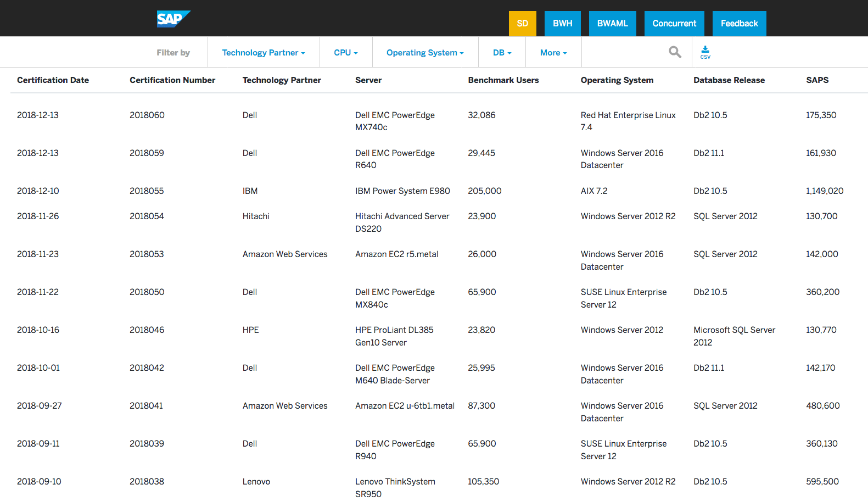Sort by Server column header
868x501 pixels.
[x=368, y=80]
